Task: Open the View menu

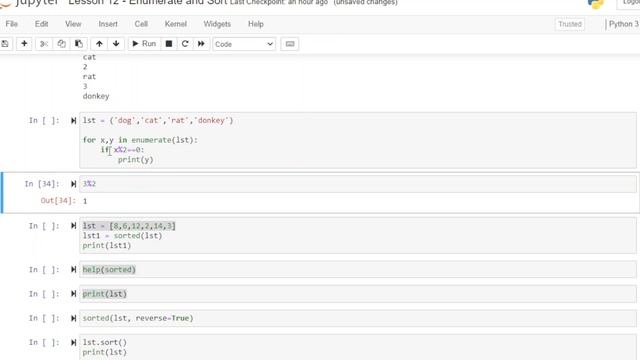Action: (73, 24)
